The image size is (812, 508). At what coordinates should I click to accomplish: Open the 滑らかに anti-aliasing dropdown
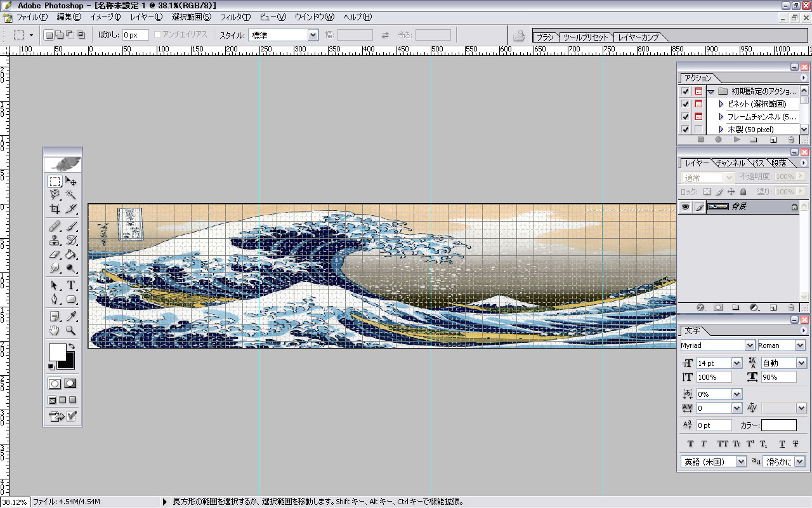[x=800, y=462]
